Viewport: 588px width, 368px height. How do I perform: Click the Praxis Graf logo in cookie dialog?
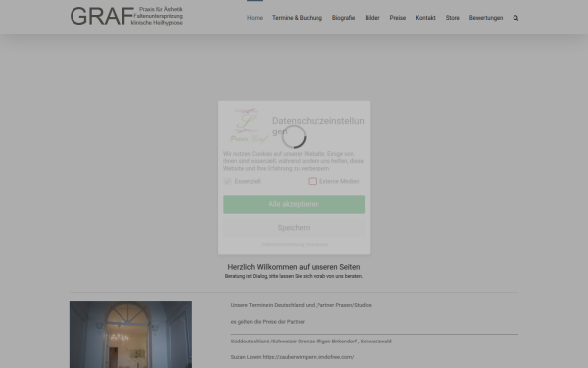point(249,126)
